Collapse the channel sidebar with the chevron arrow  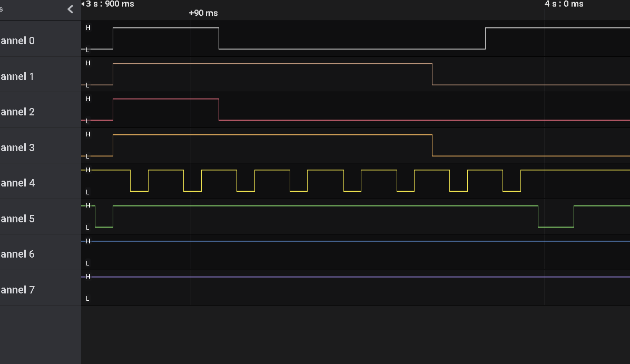coord(70,9)
